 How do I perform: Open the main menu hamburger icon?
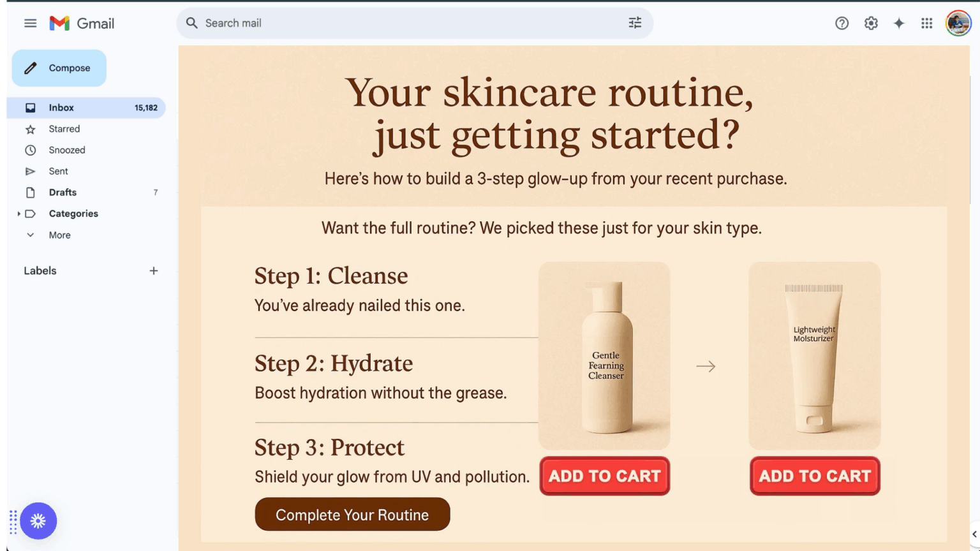[30, 24]
